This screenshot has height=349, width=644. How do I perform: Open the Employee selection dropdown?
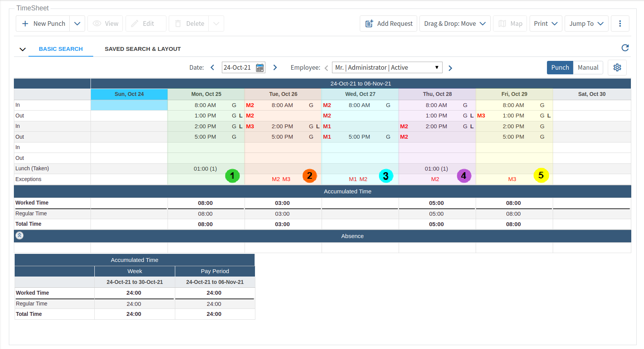tap(387, 67)
